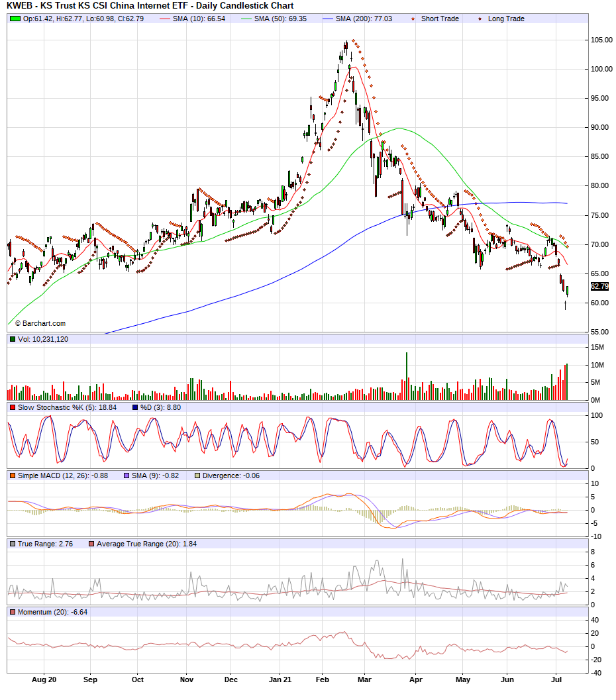Click the red SMA (10) legend line
Viewport: 616px width, 700px height.
click(165, 19)
